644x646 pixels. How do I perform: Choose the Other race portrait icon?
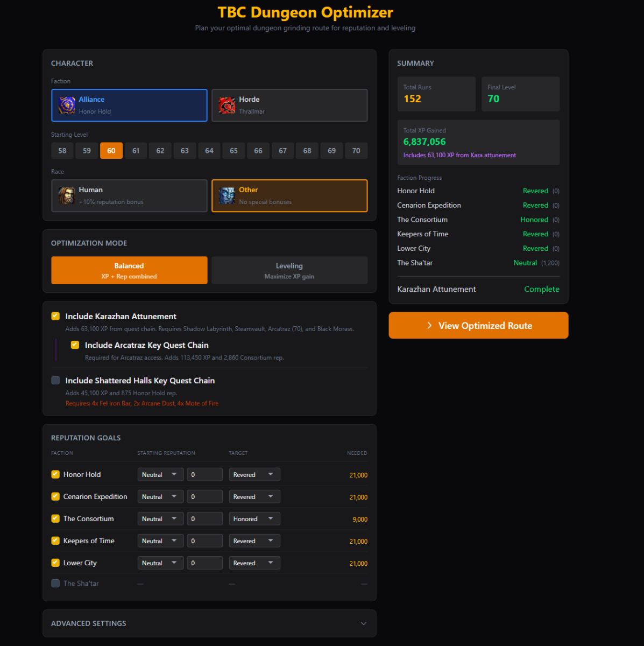(x=227, y=195)
